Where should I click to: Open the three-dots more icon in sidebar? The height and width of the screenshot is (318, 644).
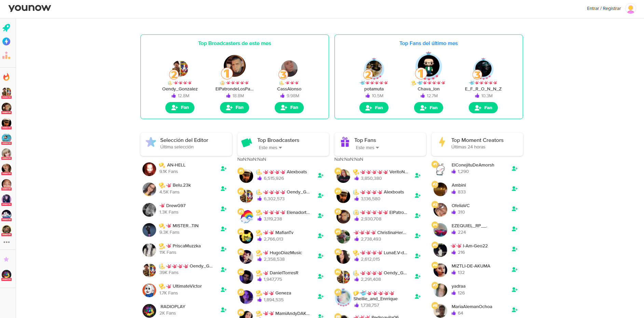[6, 242]
